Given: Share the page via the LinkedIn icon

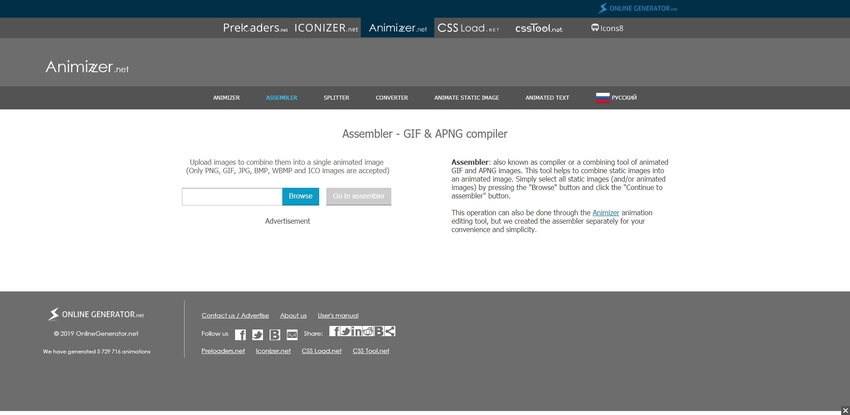Looking at the screenshot, I should 357,331.
